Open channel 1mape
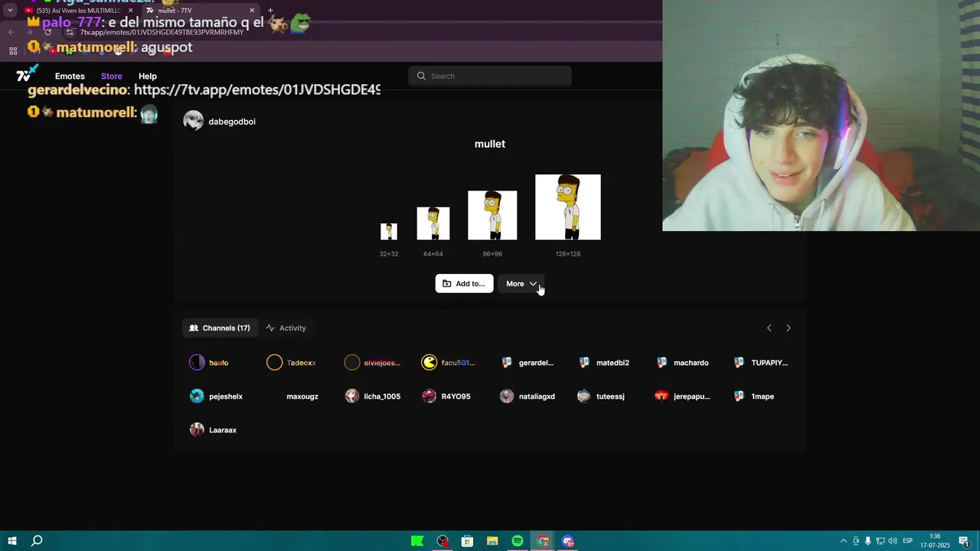980x551 pixels. (753, 396)
